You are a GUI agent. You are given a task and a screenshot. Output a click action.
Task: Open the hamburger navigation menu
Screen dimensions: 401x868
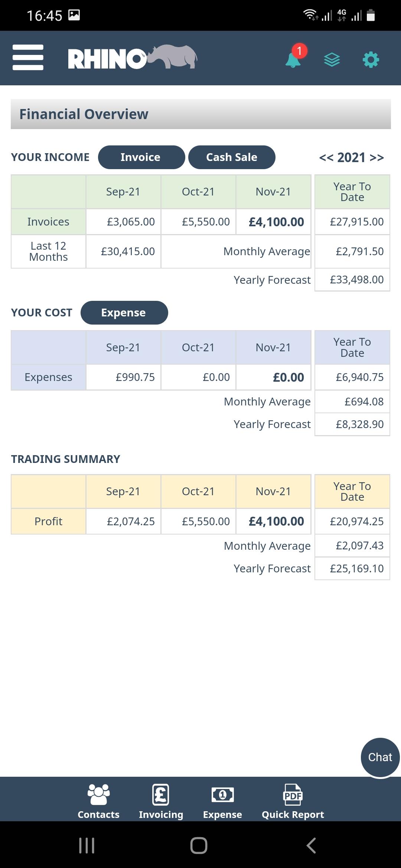[28, 57]
